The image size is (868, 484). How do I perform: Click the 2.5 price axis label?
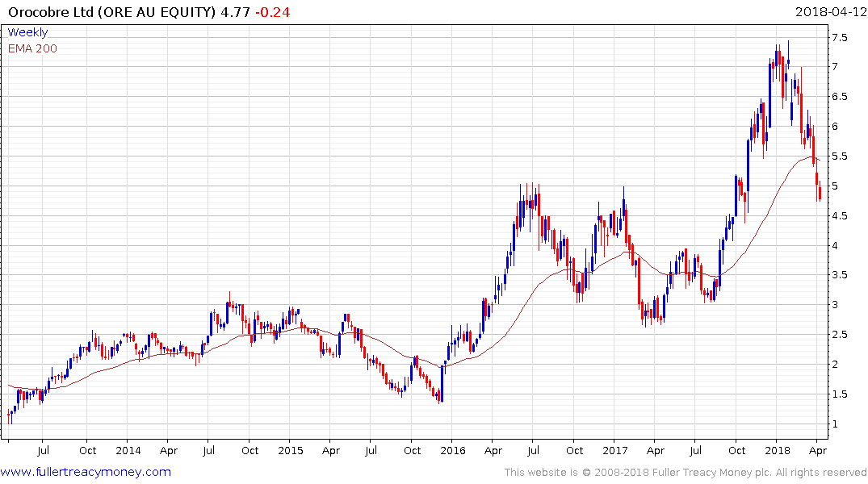(839, 334)
